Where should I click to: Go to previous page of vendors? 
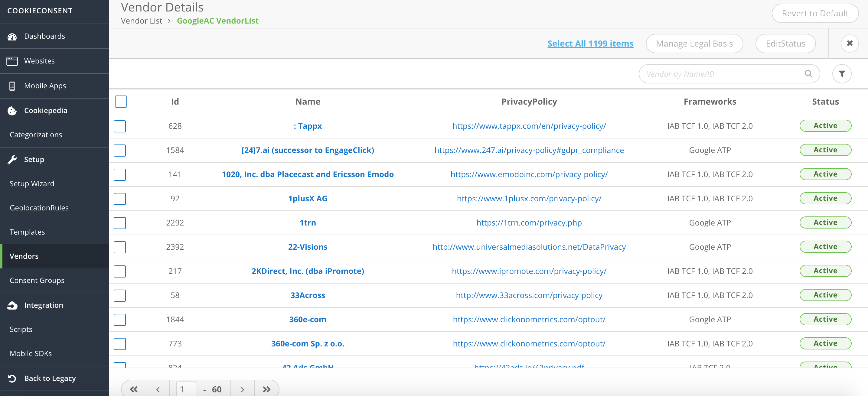coord(158,389)
